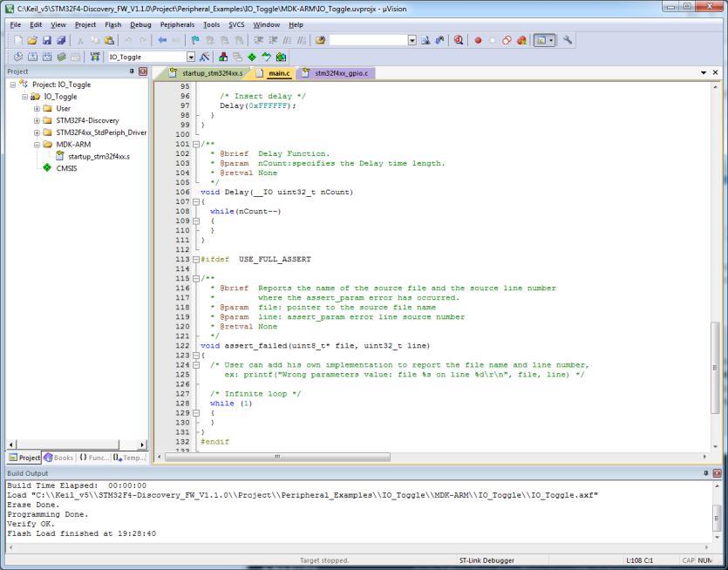Download to flash with the LOAD icon
This screenshot has width=728, height=570.
click(95, 57)
